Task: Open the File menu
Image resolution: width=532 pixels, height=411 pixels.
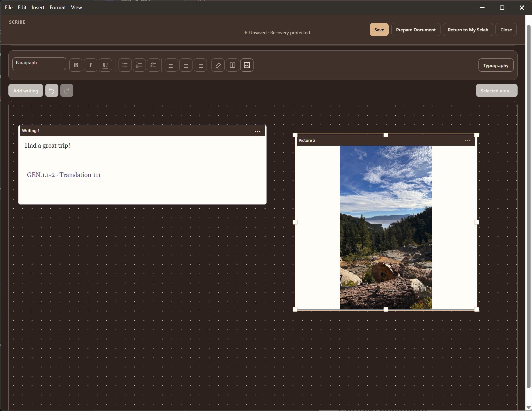Action: pyautogui.click(x=9, y=7)
